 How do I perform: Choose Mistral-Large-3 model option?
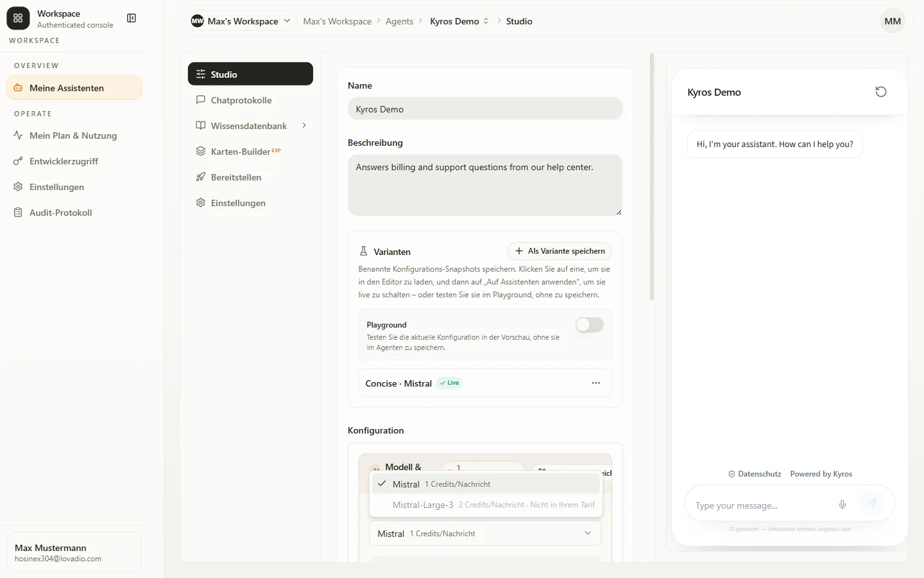(x=486, y=505)
